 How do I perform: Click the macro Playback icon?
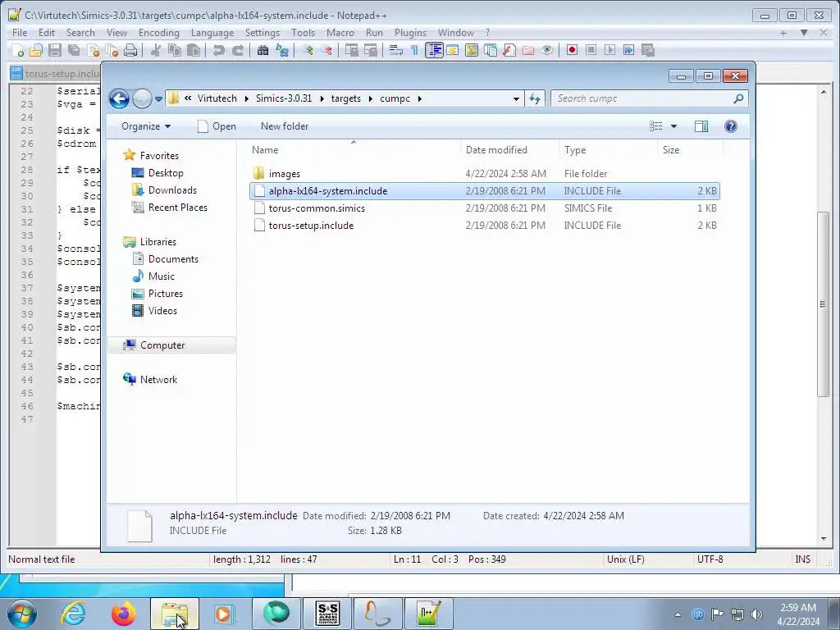point(609,50)
